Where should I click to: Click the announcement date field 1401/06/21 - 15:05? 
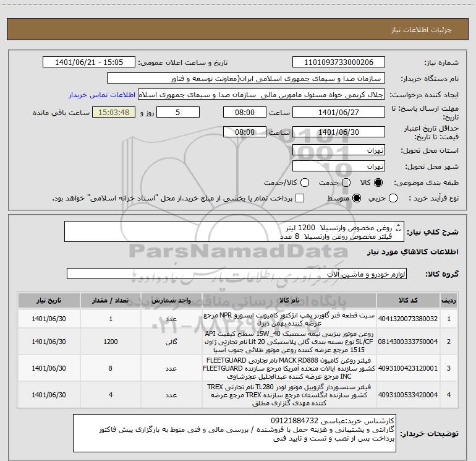pos(89,62)
